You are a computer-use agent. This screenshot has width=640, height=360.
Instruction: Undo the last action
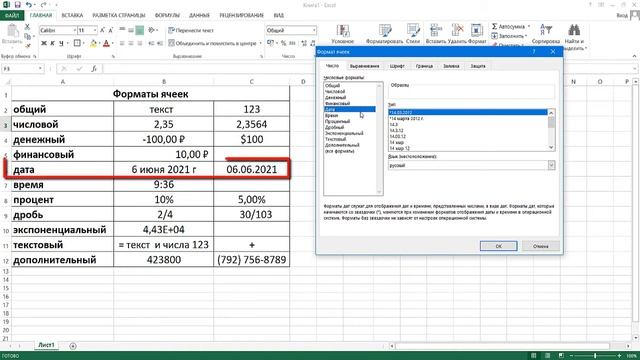click(29, 5)
